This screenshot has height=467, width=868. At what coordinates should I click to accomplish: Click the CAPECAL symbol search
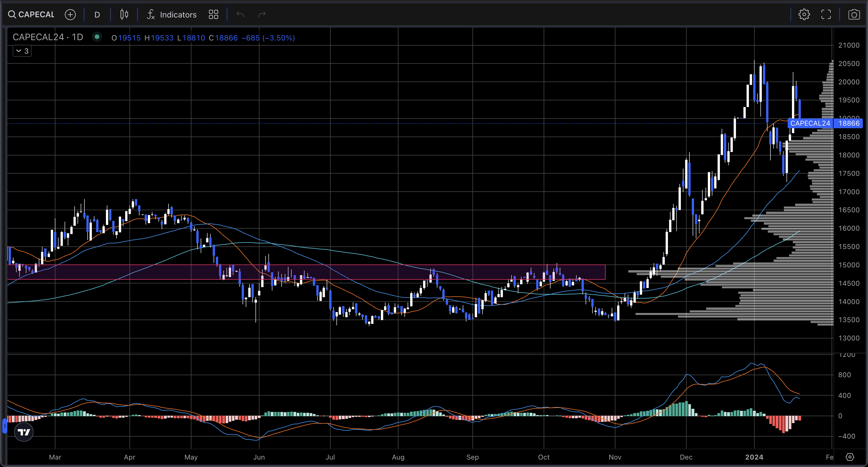coord(31,14)
